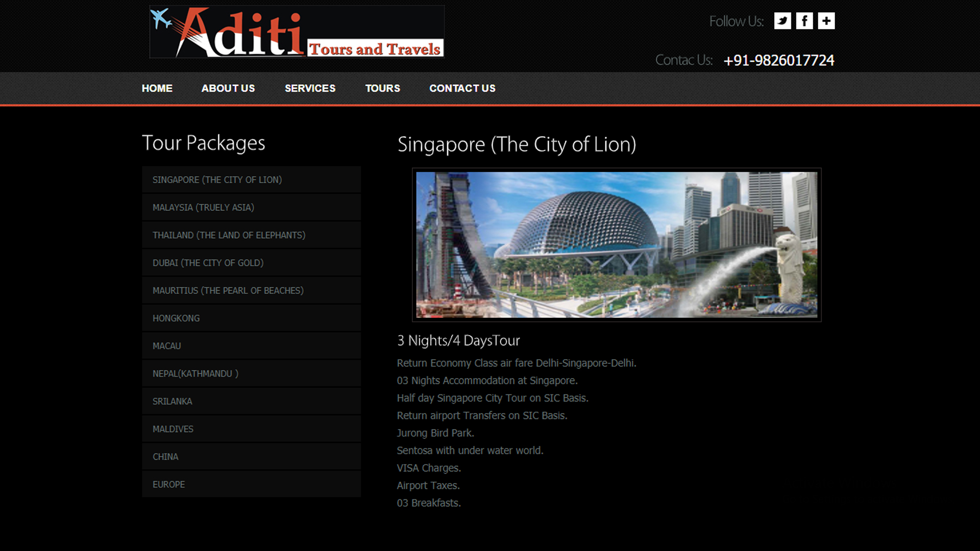The width and height of the screenshot is (980, 551).
Task: Click the Airport Taxes line
Action: tap(428, 486)
